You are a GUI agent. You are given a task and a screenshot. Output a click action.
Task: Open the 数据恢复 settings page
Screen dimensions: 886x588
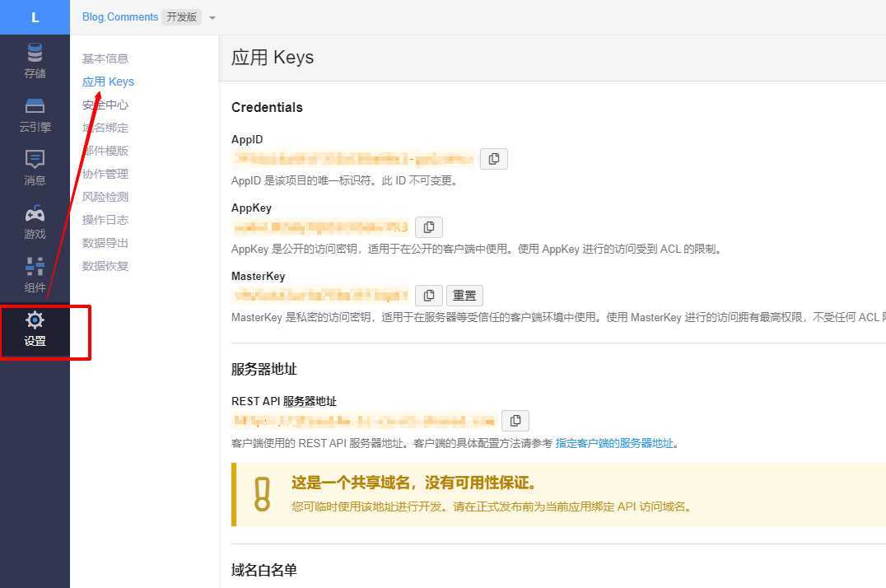(x=105, y=266)
